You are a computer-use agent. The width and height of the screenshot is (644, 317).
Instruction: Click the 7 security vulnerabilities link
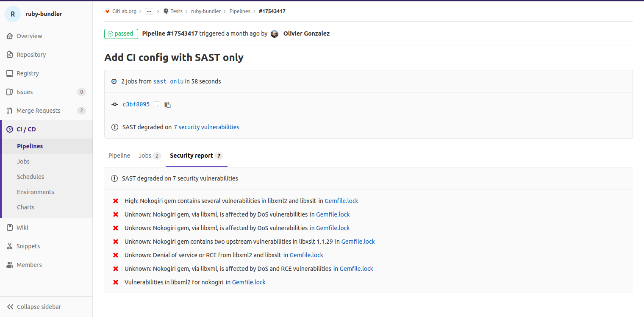tap(206, 127)
